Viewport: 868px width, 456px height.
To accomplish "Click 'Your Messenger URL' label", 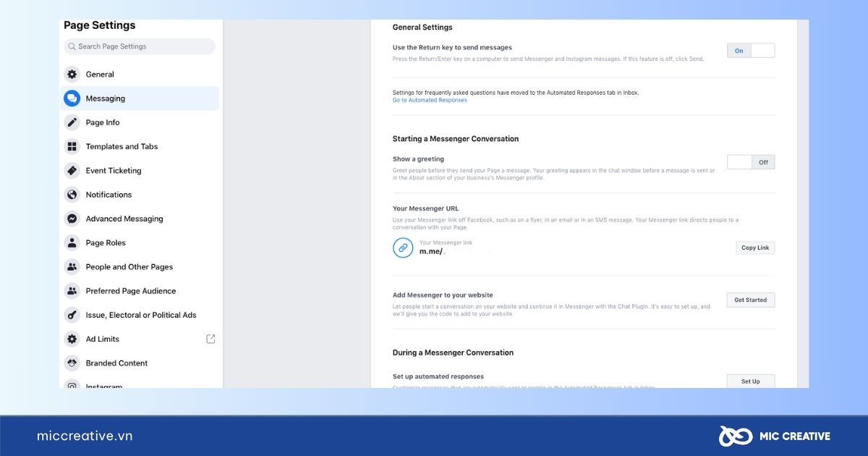I will point(426,208).
